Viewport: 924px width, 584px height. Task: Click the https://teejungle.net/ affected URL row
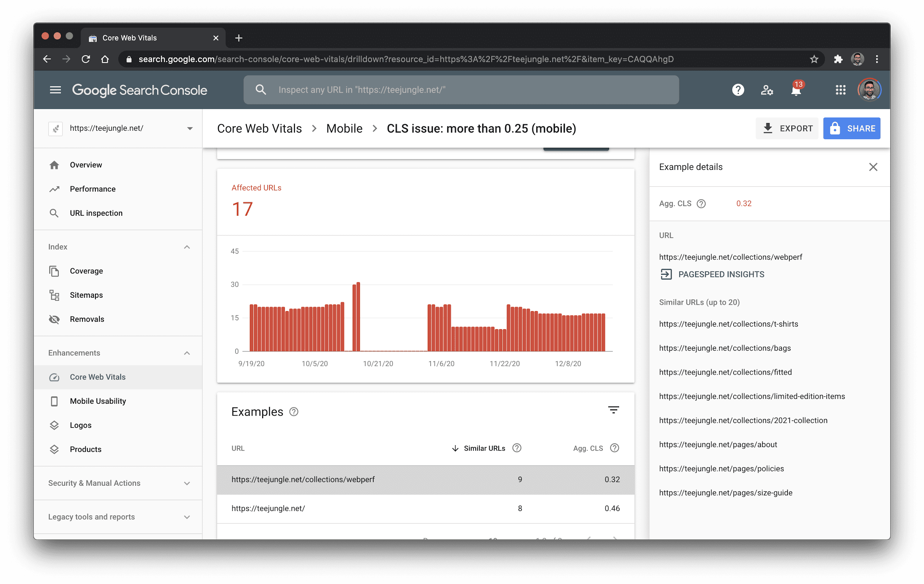click(425, 508)
